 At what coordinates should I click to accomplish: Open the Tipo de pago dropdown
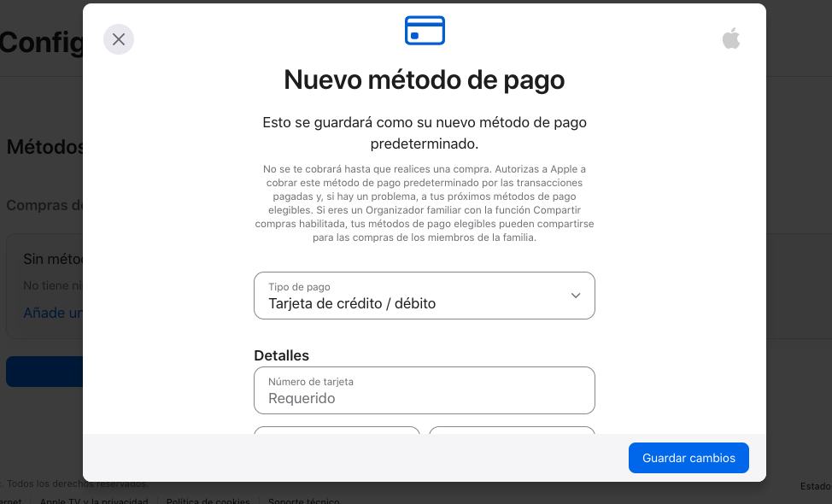point(424,296)
